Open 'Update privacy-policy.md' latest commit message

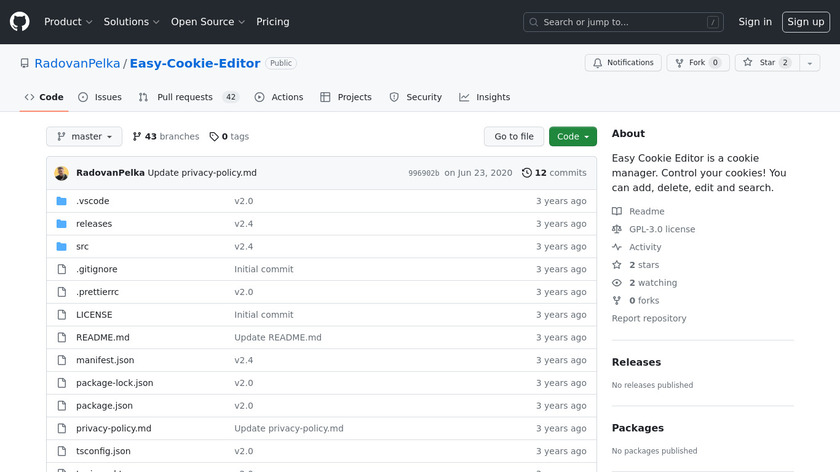(x=202, y=173)
